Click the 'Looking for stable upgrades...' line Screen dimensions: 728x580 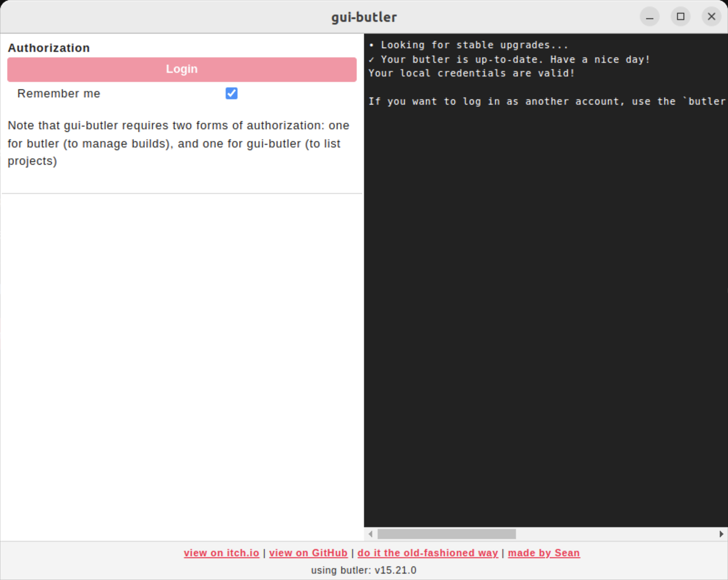coord(469,45)
